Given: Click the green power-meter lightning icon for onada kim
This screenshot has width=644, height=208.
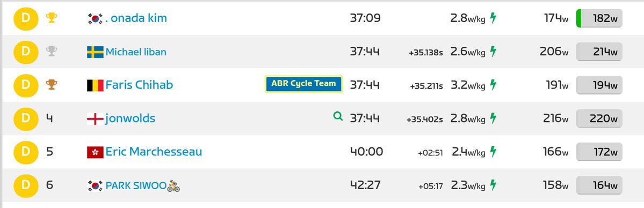Looking at the screenshot, I should [493, 18].
